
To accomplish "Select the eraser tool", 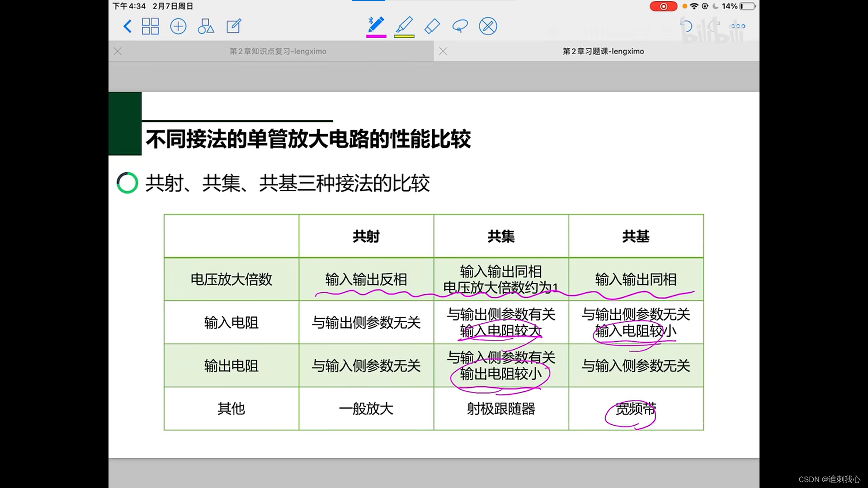I will pyautogui.click(x=432, y=26).
